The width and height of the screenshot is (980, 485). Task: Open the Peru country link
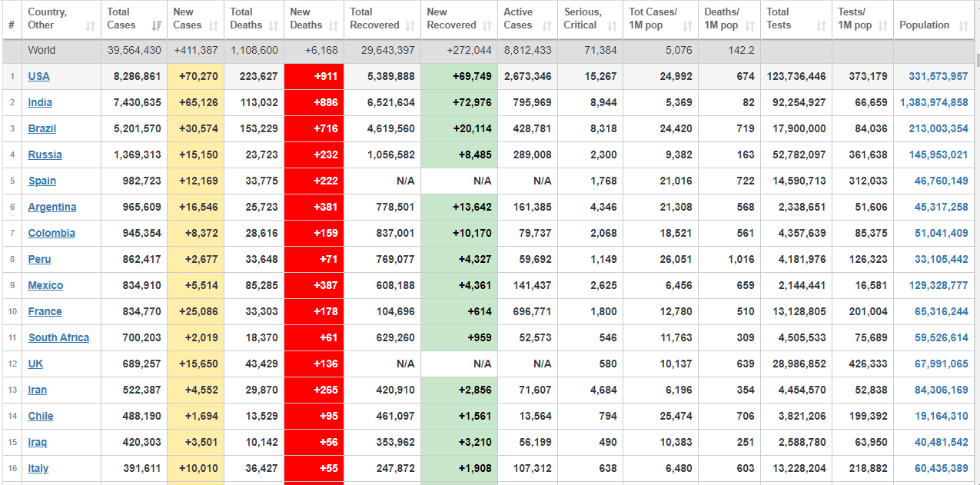point(40,259)
